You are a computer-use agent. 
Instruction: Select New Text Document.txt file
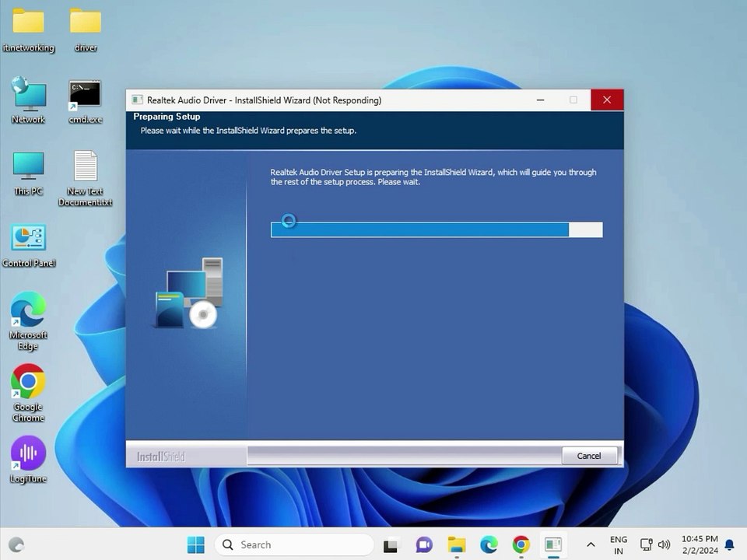[x=86, y=178]
